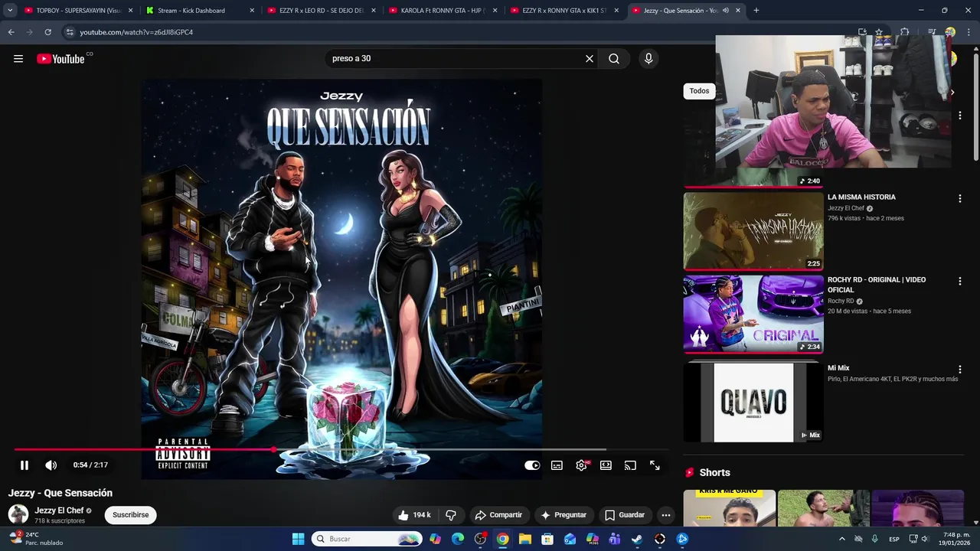Image resolution: width=980 pixels, height=551 pixels.
Task: Open the tab search dropdown arrow
Action: [10, 11]
